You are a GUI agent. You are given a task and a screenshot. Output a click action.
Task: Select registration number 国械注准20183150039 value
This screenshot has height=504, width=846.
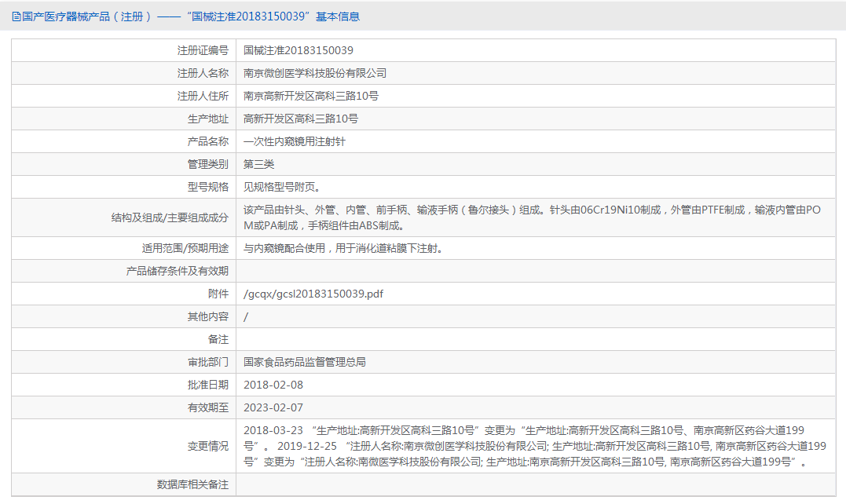click(298, 51)
